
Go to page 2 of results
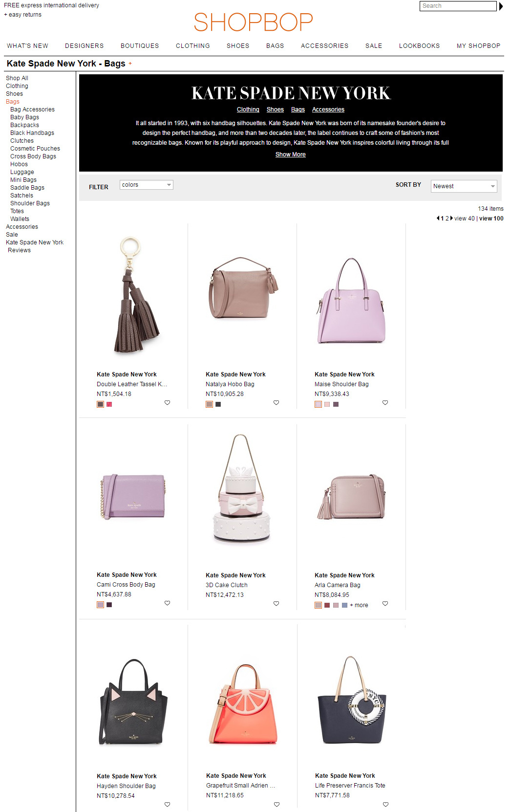coord(447,219)
